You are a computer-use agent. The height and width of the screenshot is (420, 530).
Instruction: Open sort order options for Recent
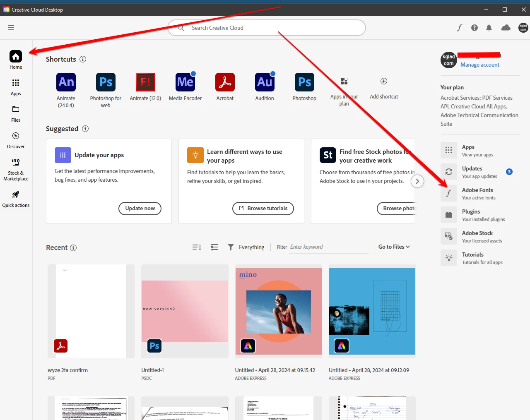[197, 247]
